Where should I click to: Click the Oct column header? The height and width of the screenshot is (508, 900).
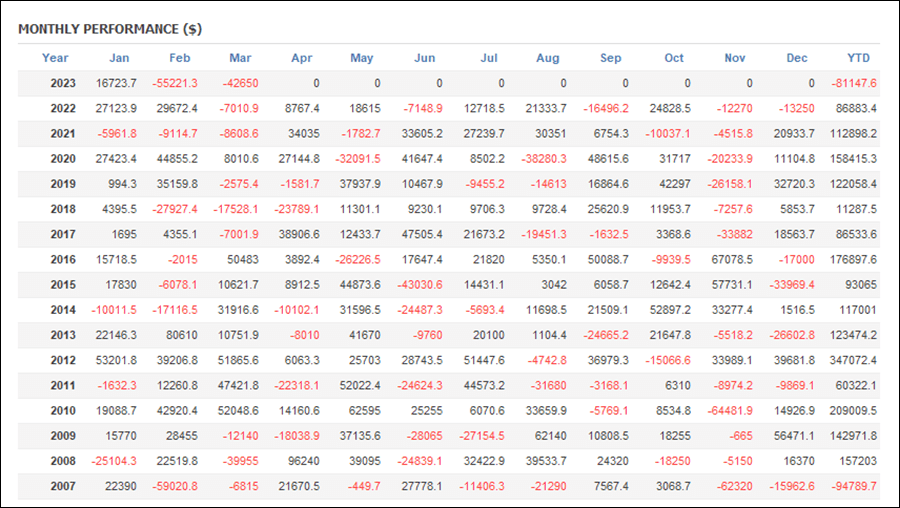point(674,58)
